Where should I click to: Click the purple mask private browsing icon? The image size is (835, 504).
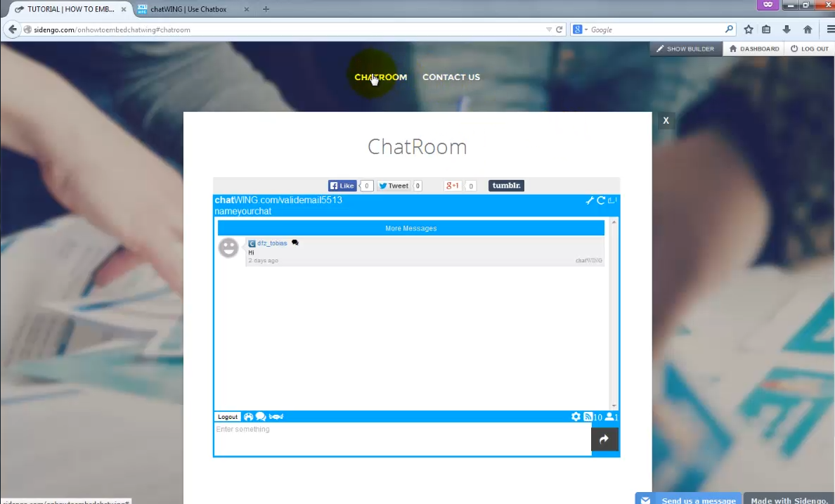point(768,5)
